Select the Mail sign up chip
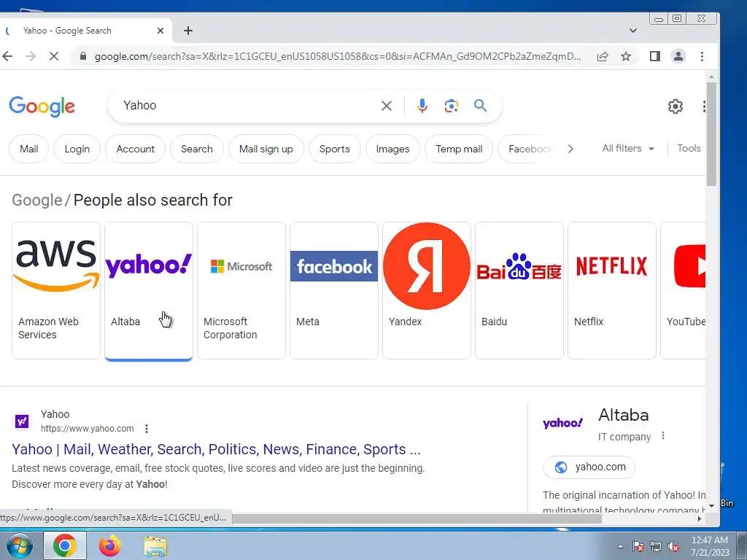This screenshot has height=560, width=747. (266, 149)
